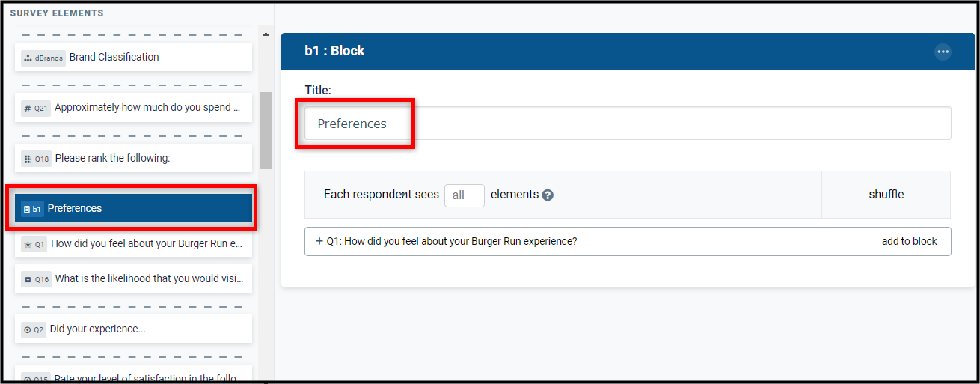Screen dimensions: 980x384
Task: Click the Q21 number hash icon
Action: point(28,108)
